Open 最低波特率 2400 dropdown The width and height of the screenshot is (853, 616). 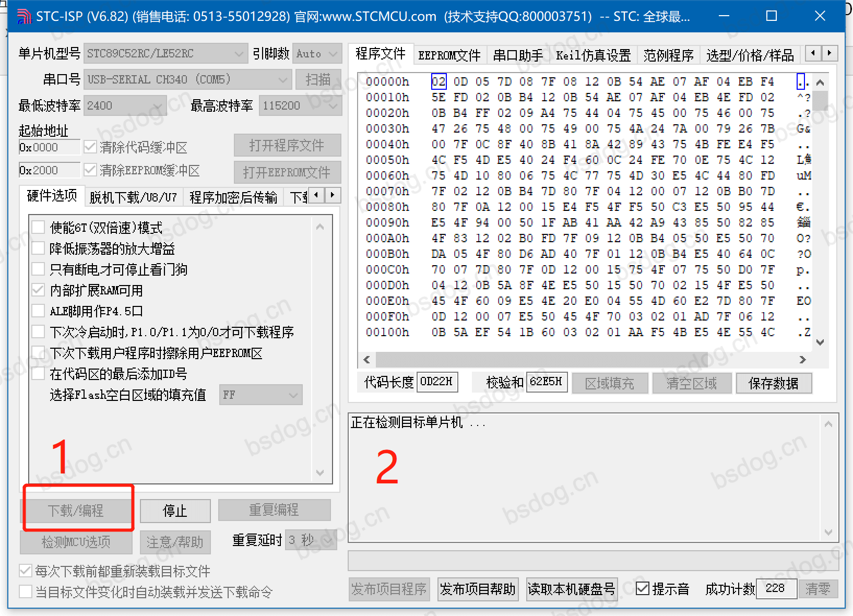point(125,106)
